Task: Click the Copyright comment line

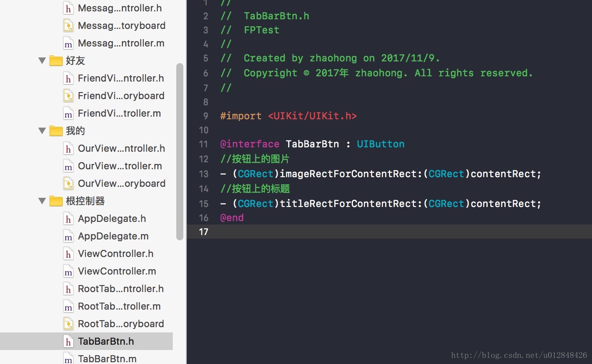Action: click(x=377, y=73)
